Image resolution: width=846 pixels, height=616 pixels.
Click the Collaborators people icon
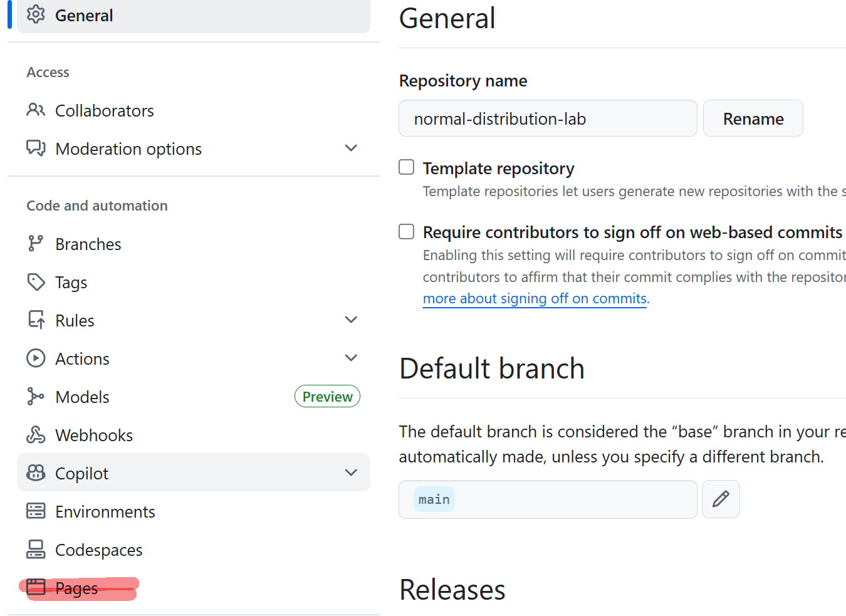[x=36, y=110]
